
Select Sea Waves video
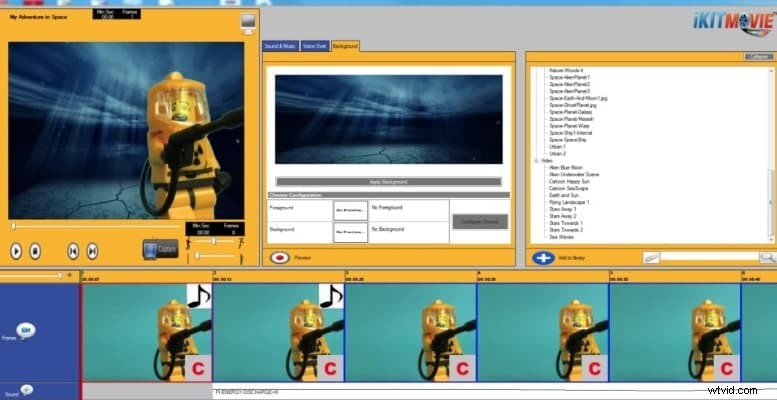[561, 237]
